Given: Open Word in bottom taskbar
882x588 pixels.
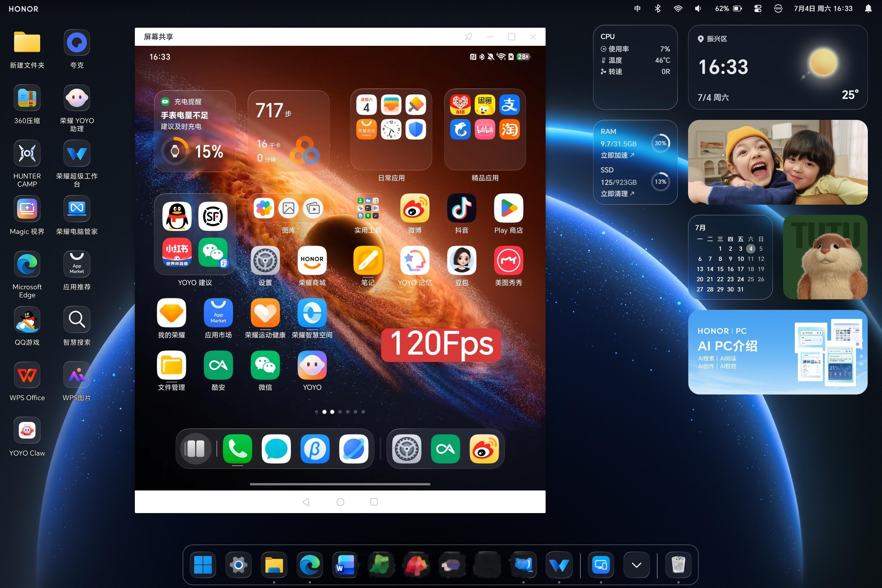Looking at the screenshot, I should 345,565.
